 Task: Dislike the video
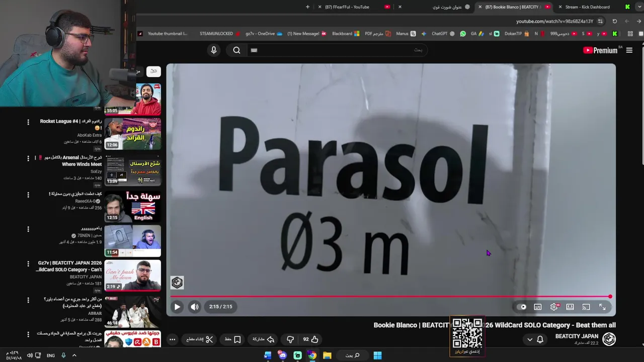(x=290, y=339)
